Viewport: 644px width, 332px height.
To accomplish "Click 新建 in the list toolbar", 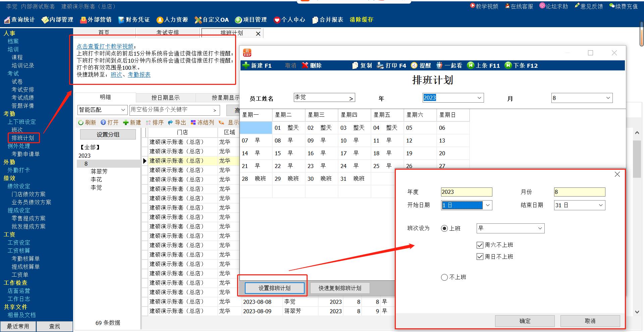I will tap(132, 122).
